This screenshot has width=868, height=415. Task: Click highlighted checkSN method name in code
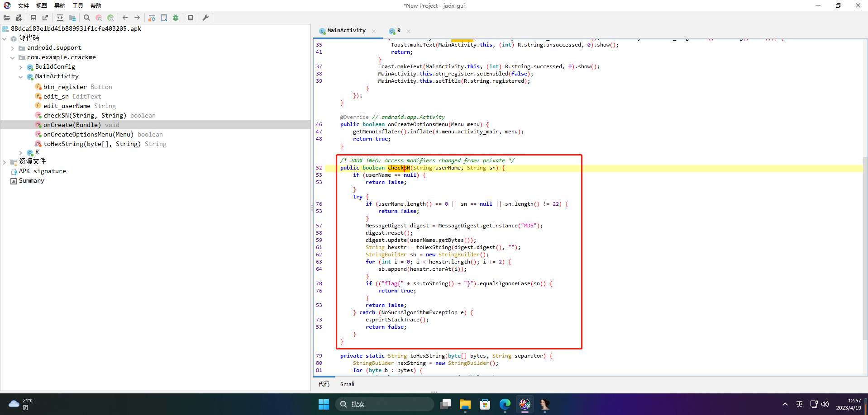(399, 168)
